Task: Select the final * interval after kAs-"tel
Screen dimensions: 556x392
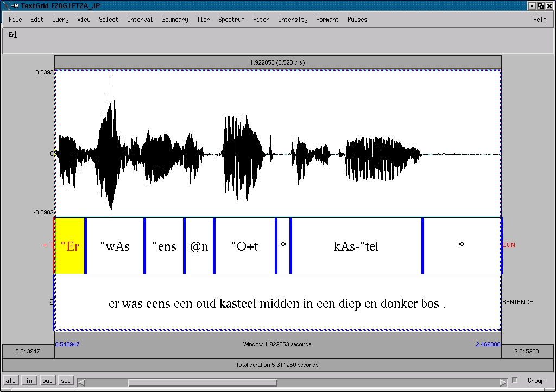Action: [462, 246]
